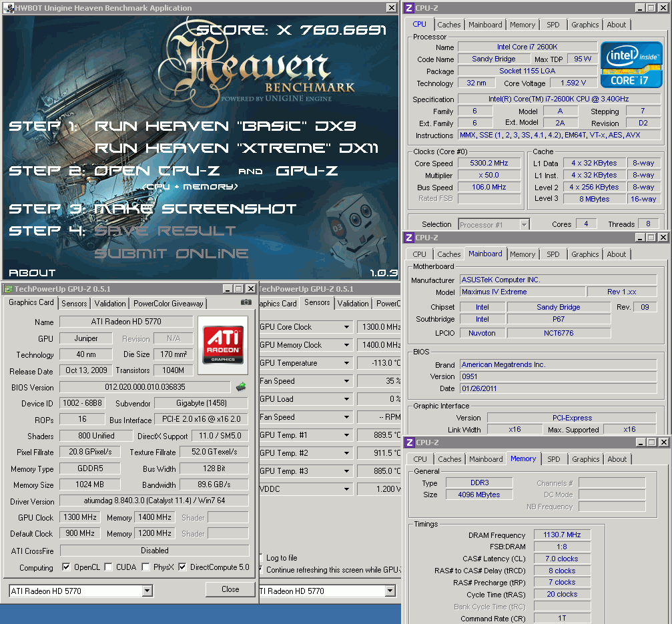Minimize the left GPU-Z window
Viewport: 672px width, 624px height.
click(228, 289)
